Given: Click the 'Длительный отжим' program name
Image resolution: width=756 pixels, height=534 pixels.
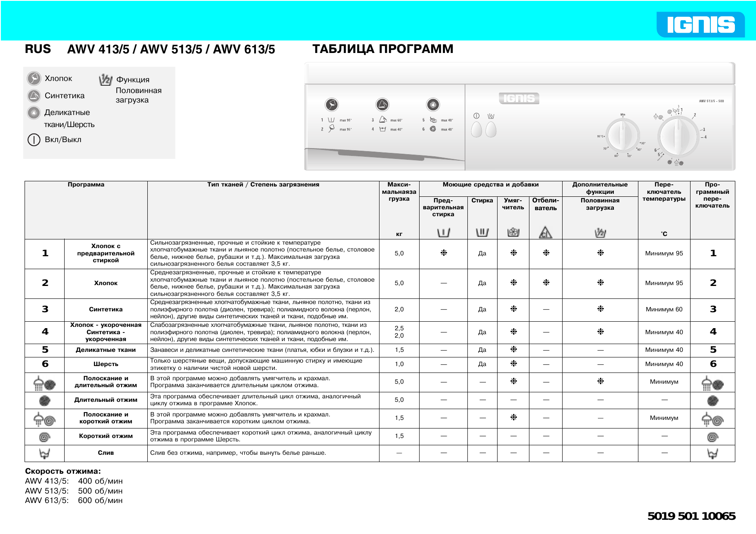Looking at the screenshot, I should tap(106, 400).
